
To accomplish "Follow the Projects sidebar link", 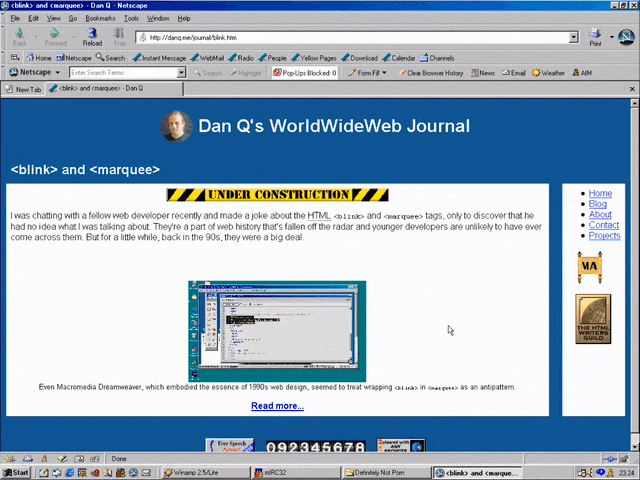I will coord(604,236).
